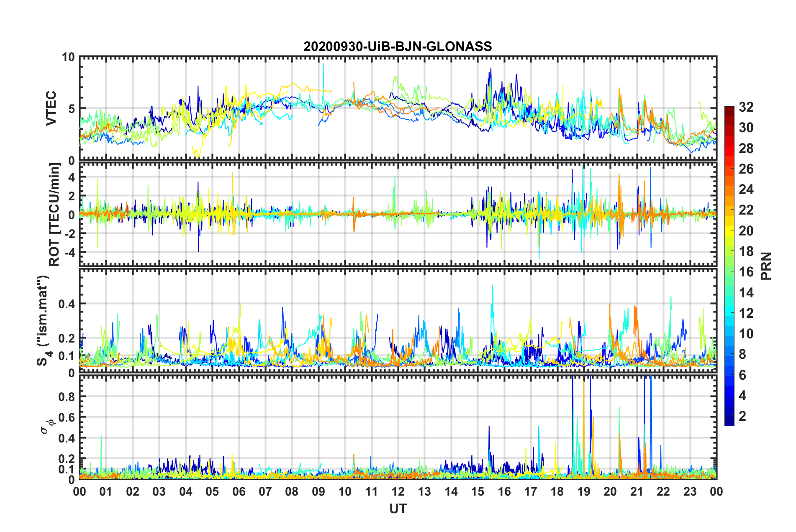Click colorbar tick label 8
This screenshot has height=532, width=796.
[x=742, y=354]
